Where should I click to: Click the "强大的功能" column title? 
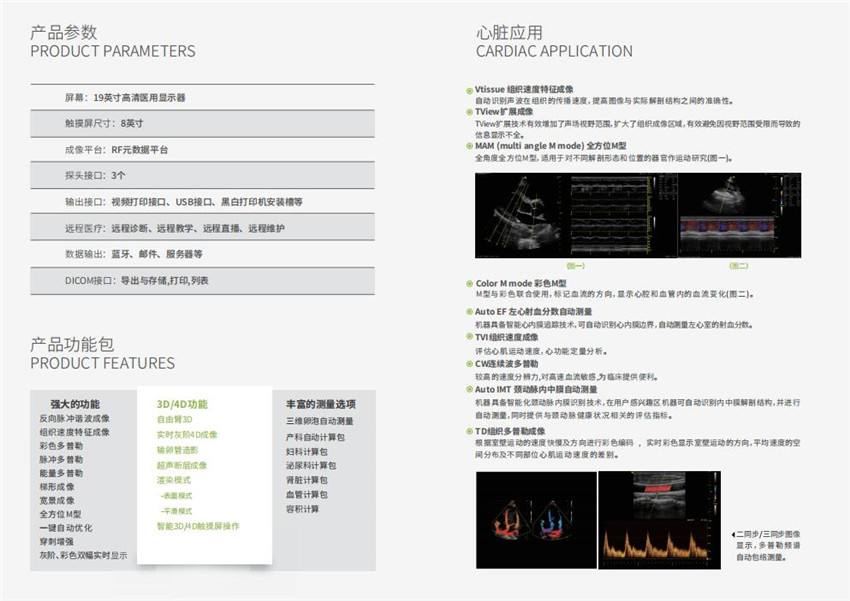(75, 404)
